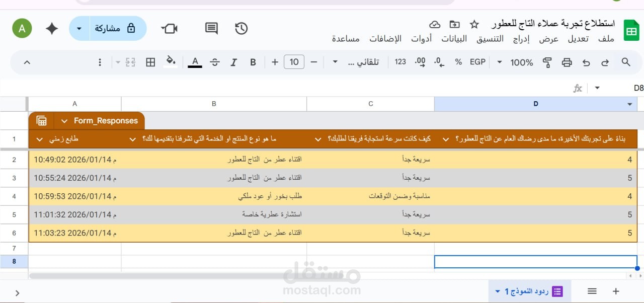Format the cell as percent

click(x=458, y=62)
